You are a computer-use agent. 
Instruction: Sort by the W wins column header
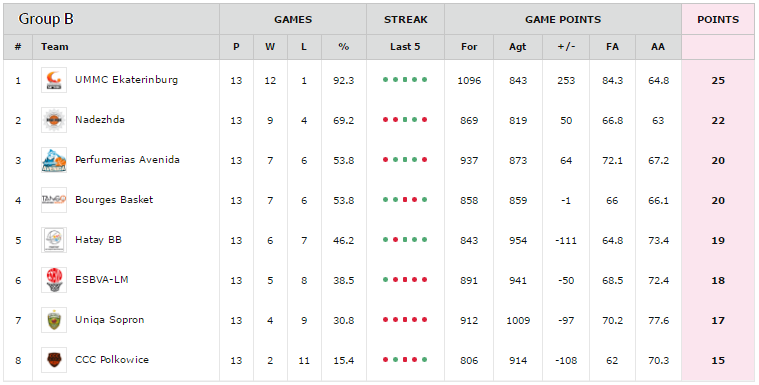point(270,47)
